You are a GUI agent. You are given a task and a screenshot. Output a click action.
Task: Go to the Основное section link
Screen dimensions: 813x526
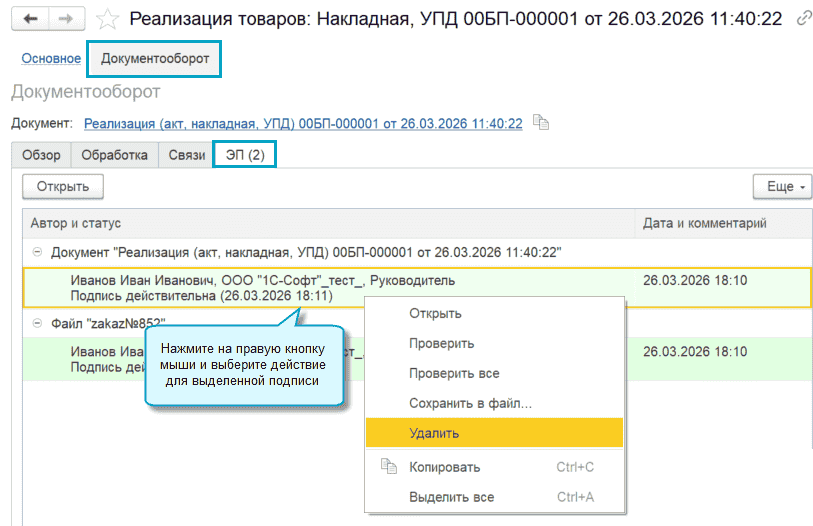[50, 58]
